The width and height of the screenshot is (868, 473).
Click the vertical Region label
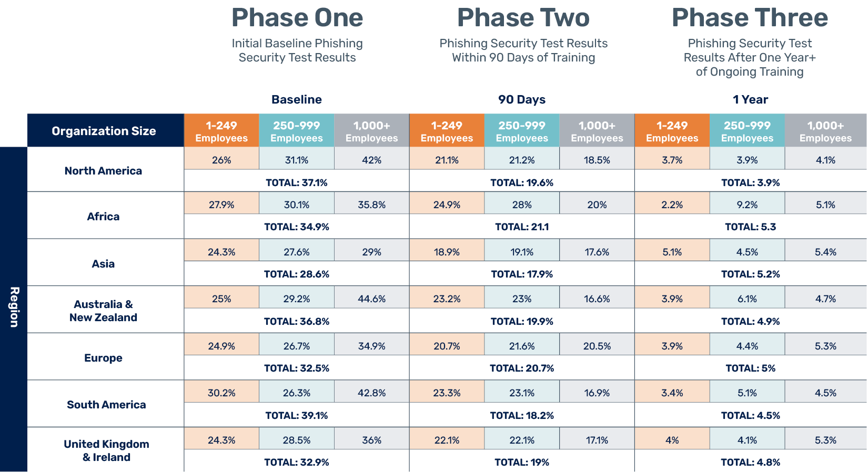click(14, 307)
